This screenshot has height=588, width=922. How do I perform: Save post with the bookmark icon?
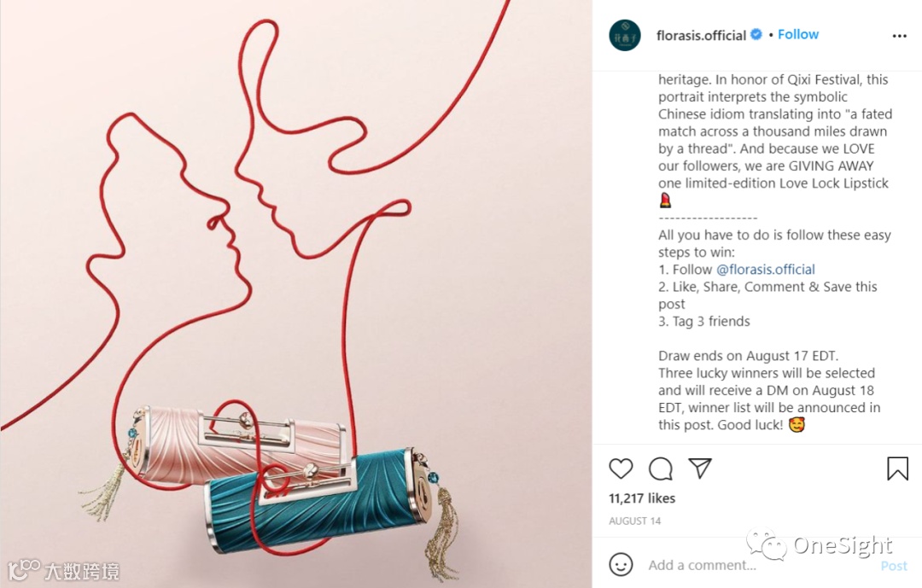click(x=897, y=469)
